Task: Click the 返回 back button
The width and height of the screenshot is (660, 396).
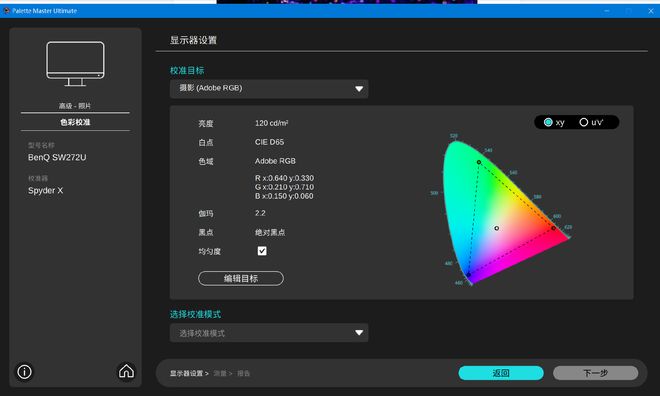Action: (501, 373)
